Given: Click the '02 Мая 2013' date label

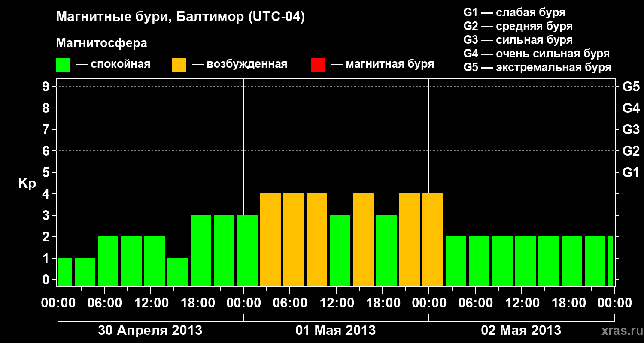Looking at the screenshot, I should [x=521, y=330].
